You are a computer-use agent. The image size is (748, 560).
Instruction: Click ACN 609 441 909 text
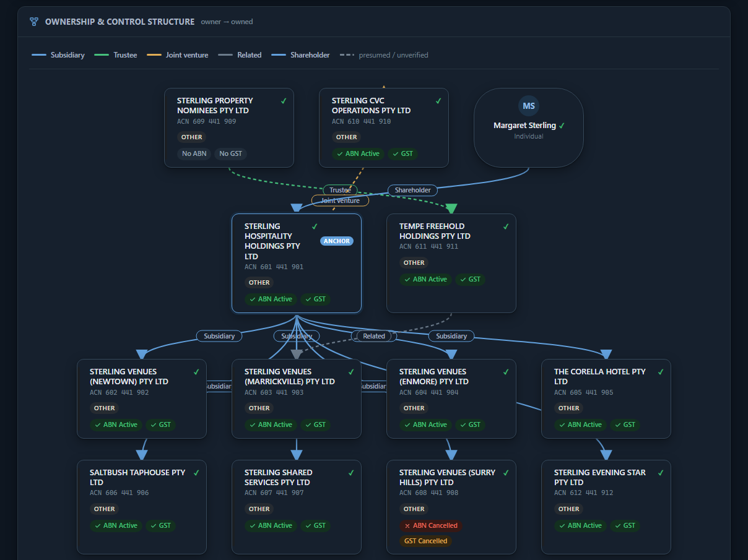click(x=207, y=121)
